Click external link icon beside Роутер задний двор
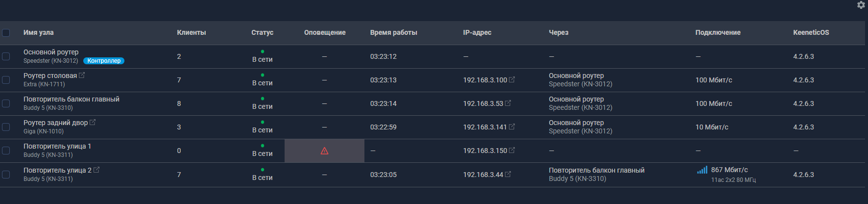The width and height of the screenshot is (868, 204). (x=93, y=122)
